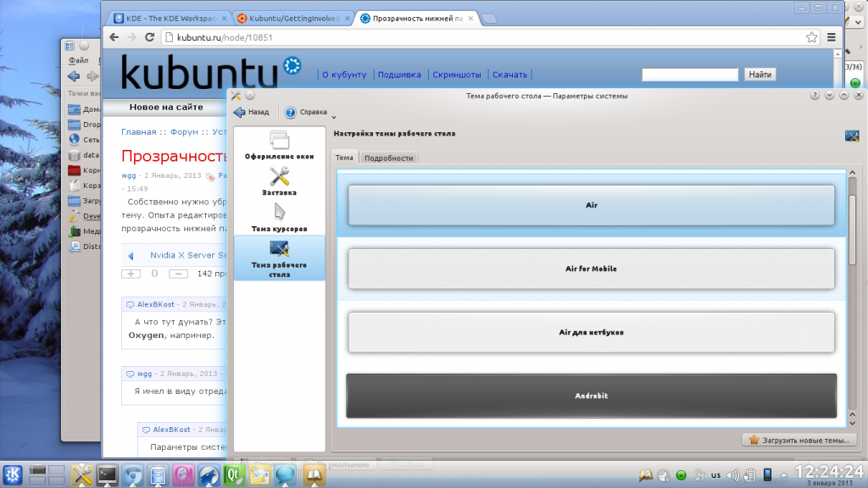Open the Подшивка site link
The height and width of the screenshot is (488, 868).
coord(399,75)
